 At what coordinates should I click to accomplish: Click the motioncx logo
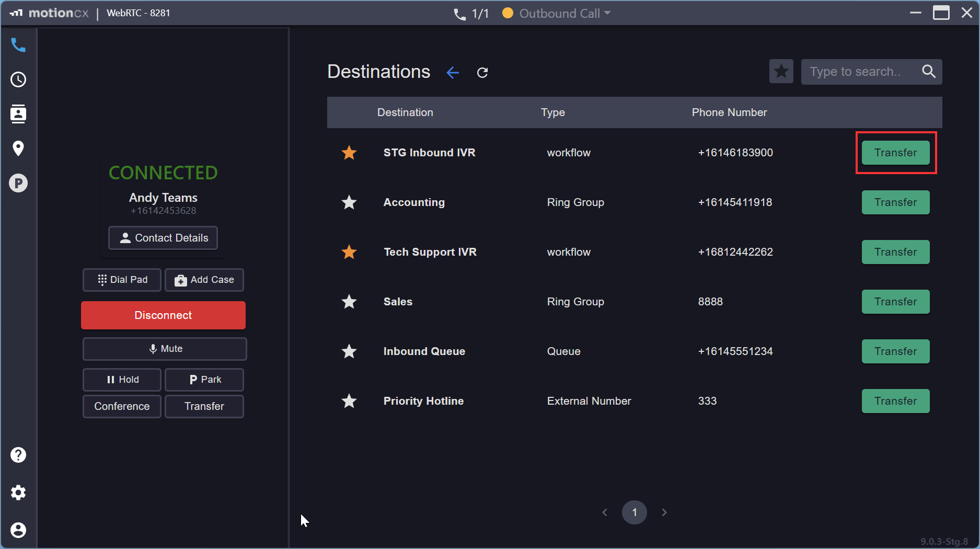49,13
